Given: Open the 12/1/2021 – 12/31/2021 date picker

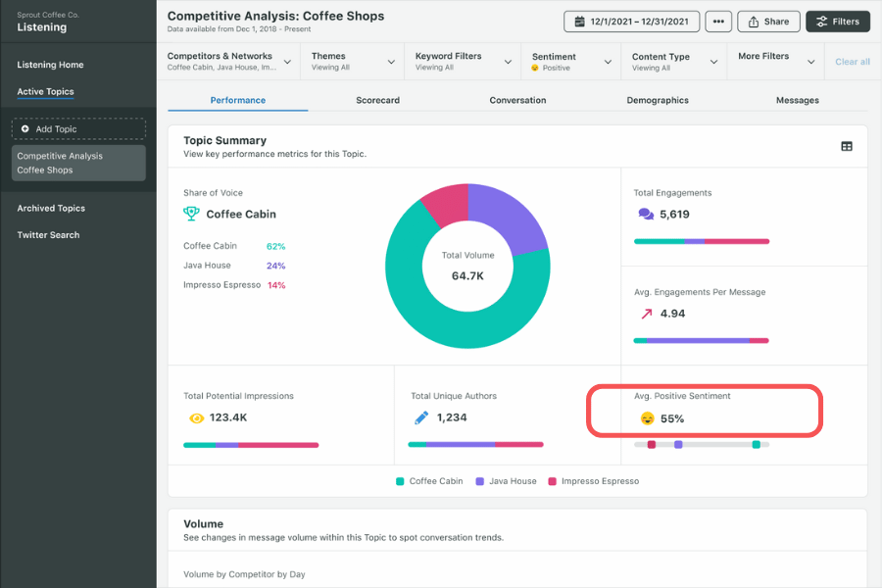Looking at the screenshot, I should (632, 22).
